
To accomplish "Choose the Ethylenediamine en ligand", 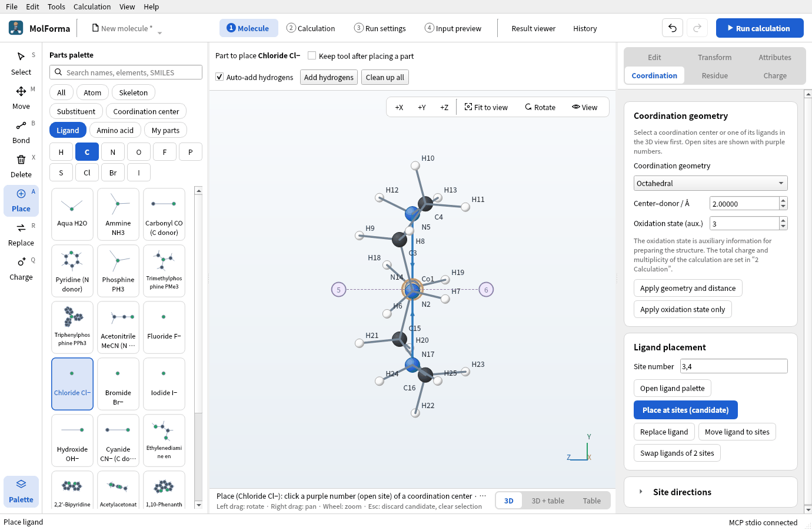I will [164, 440].
